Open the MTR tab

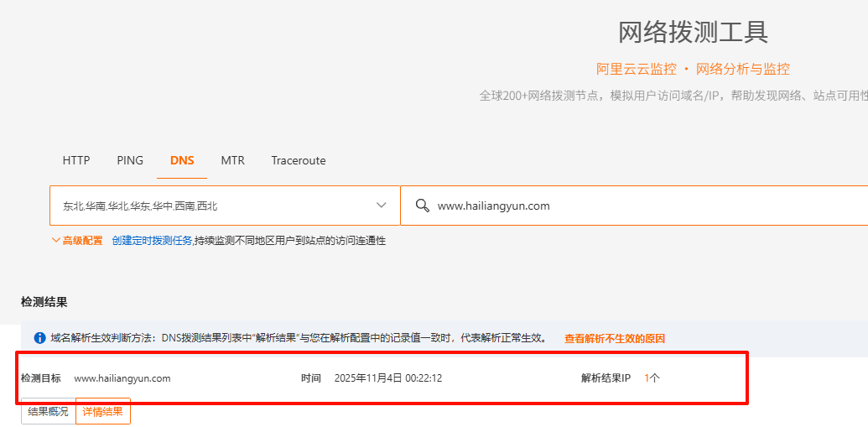click(x=233, y=160)
